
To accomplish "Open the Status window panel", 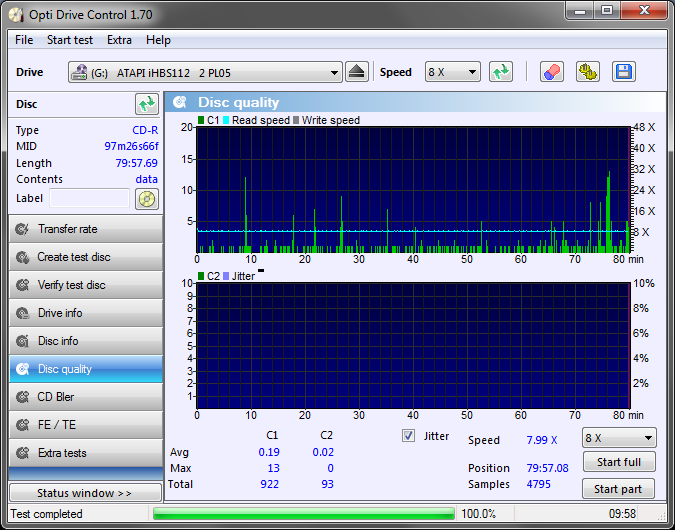I will click(x=85, y=493).
